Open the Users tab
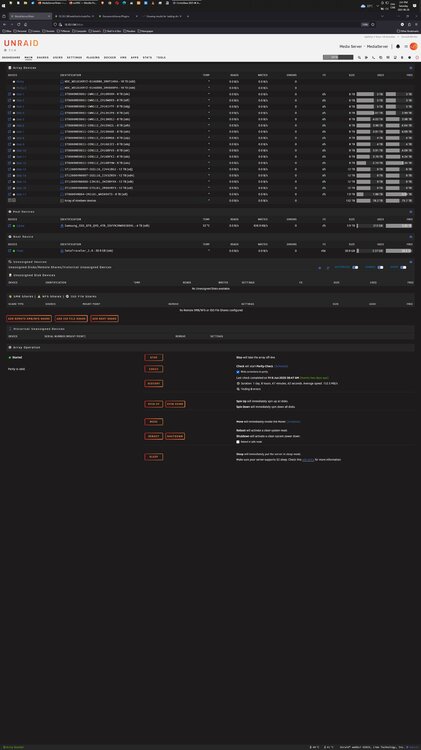The width and height of the screenshot is (421, 750). (x=57, y=57)
